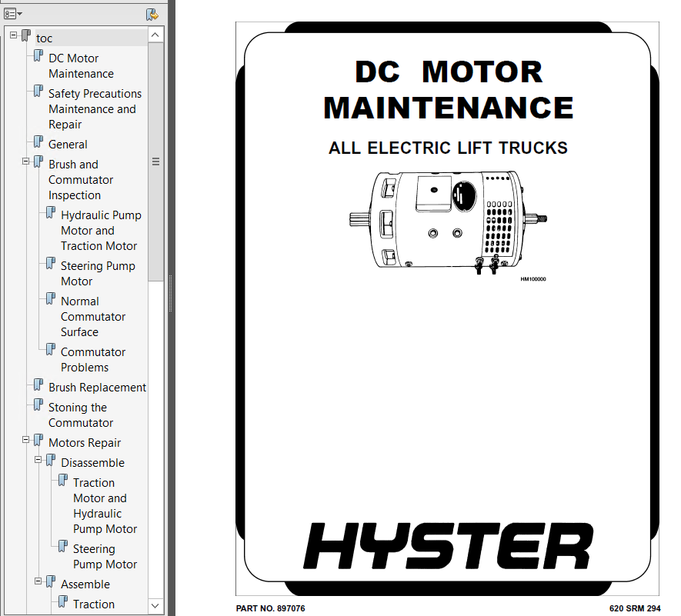Click the Hydraulic Pump Motor bookmark icon
This screenshot has height=616, width=681.
click(50, 213)
